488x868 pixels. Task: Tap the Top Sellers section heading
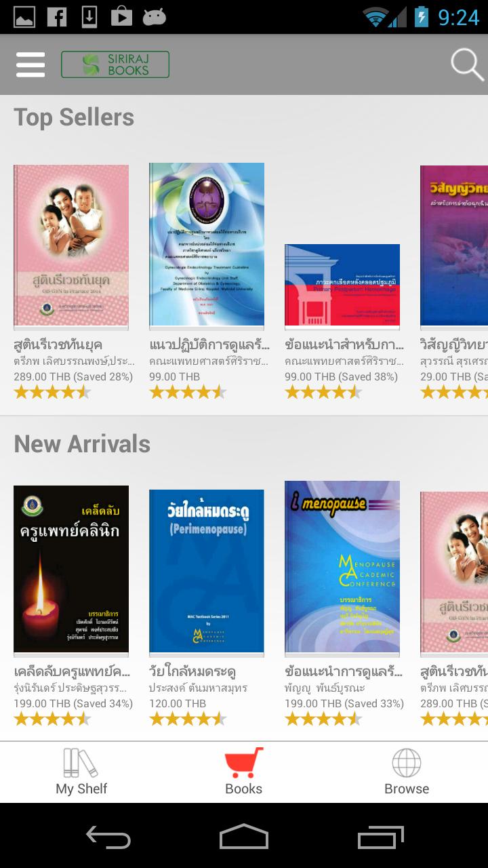74,117
